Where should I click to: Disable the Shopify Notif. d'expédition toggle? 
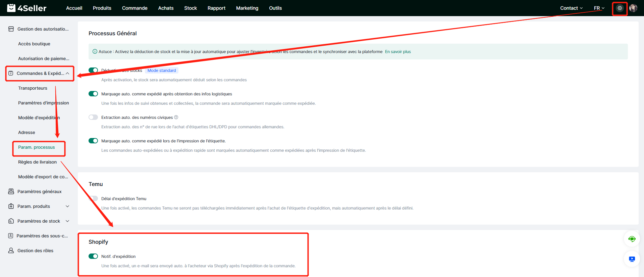pos(93,256)
